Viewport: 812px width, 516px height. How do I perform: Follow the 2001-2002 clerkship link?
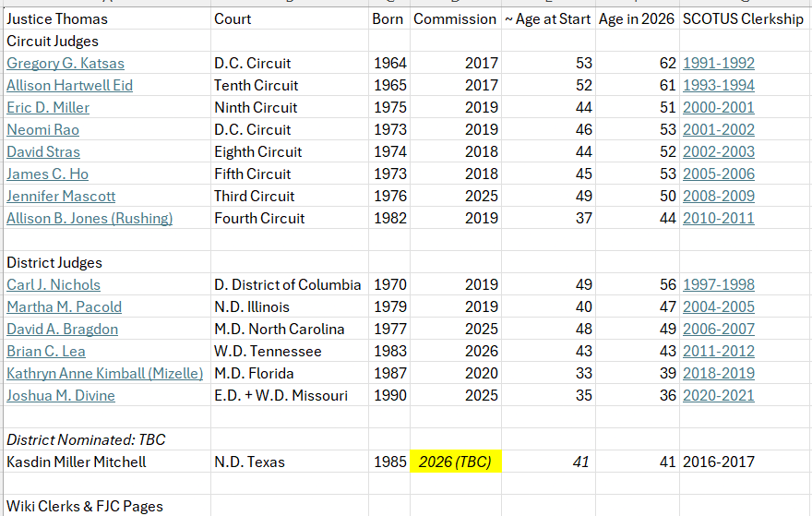pos(719,130)
